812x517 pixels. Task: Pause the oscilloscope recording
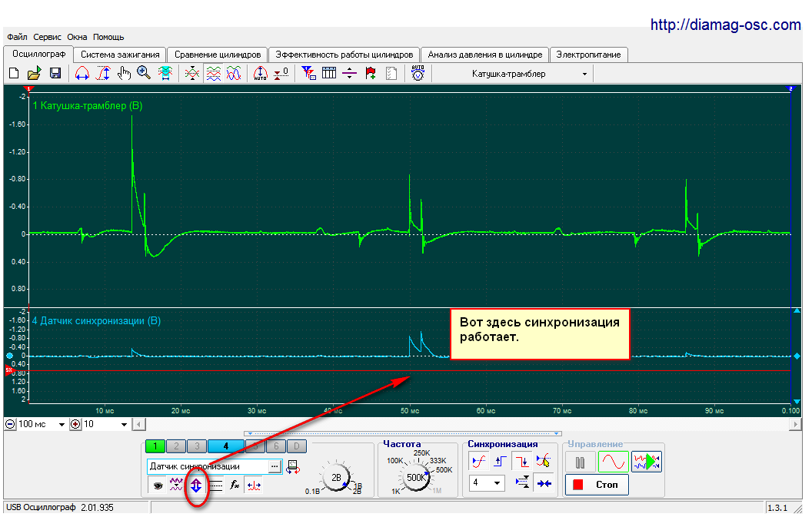(580, 462)
